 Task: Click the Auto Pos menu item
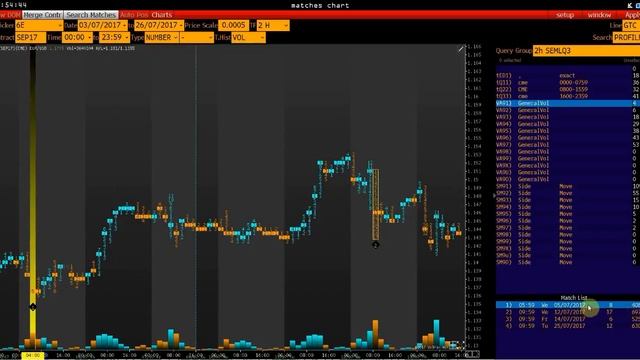134,15
